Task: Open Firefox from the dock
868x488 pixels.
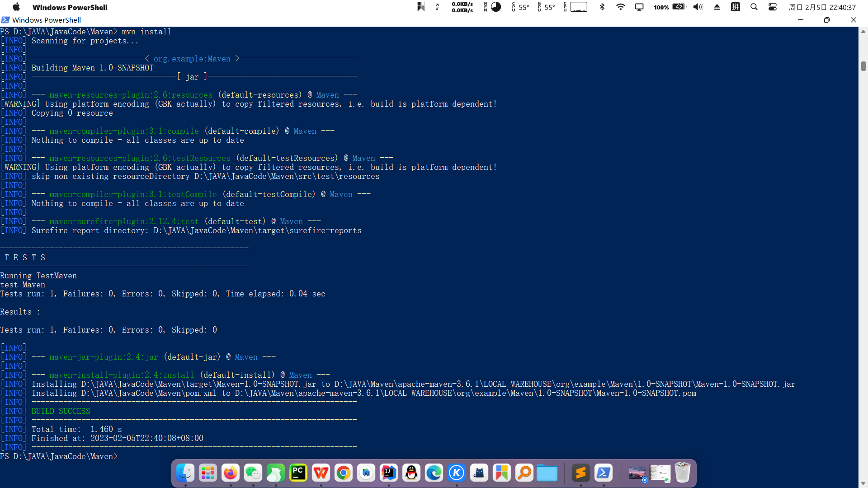Action: click(231, 473)
